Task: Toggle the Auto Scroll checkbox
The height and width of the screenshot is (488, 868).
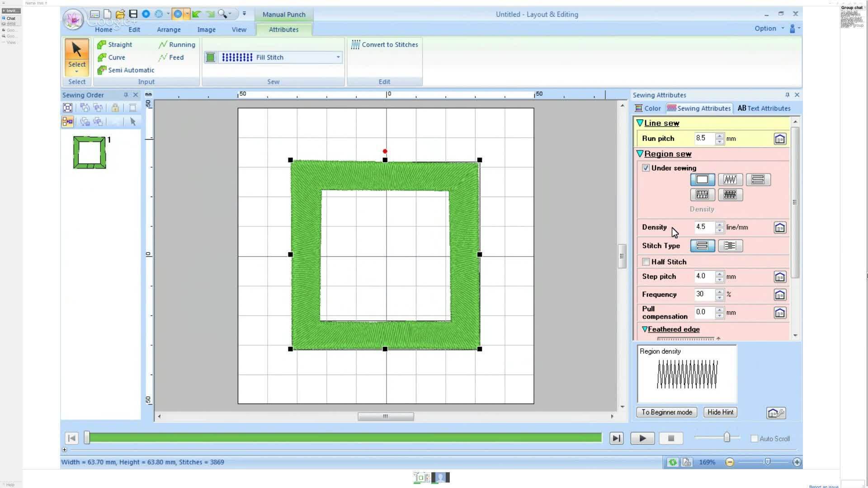Action: (x=754, y=439)
